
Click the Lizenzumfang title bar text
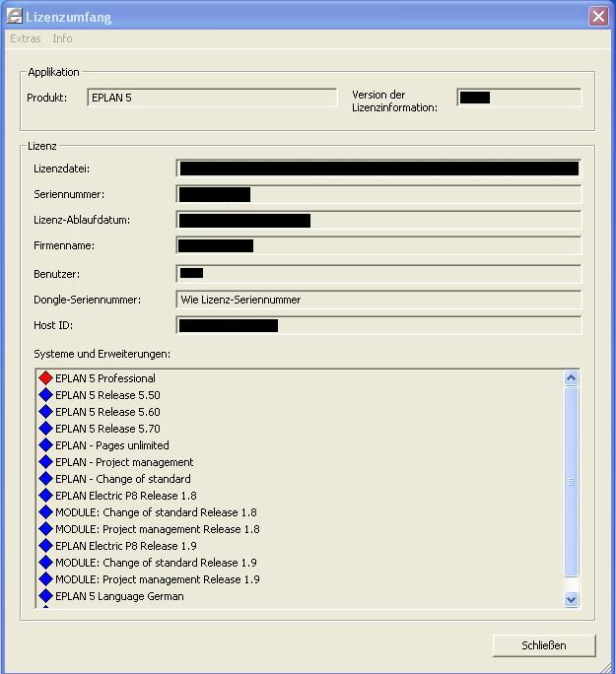(68, 17)
